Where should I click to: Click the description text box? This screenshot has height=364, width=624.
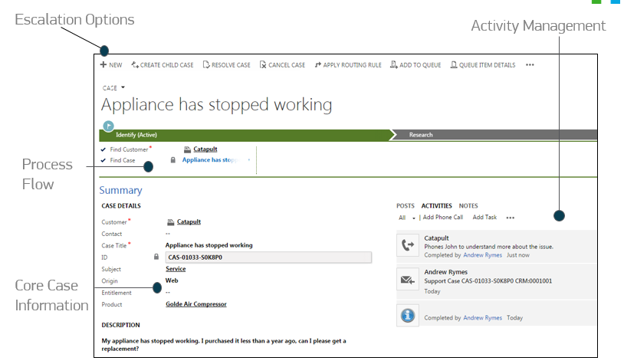pyautogui.click(x=224, y=345)
